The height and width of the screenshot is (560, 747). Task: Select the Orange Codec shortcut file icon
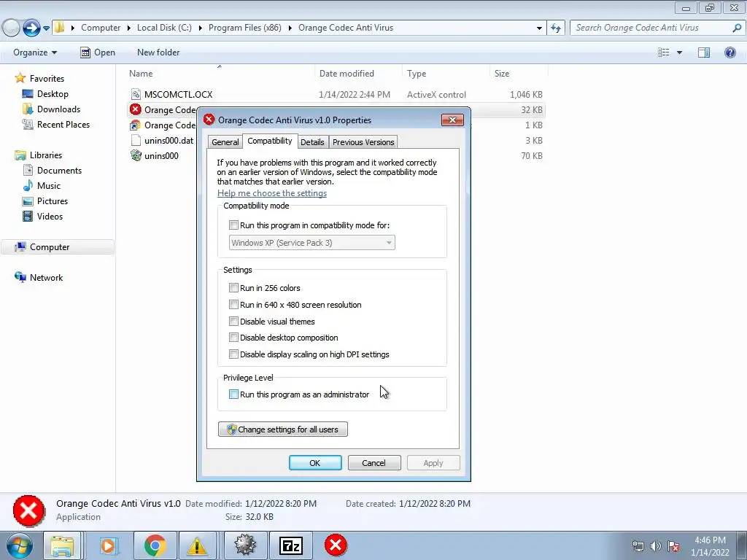point(136,125)
